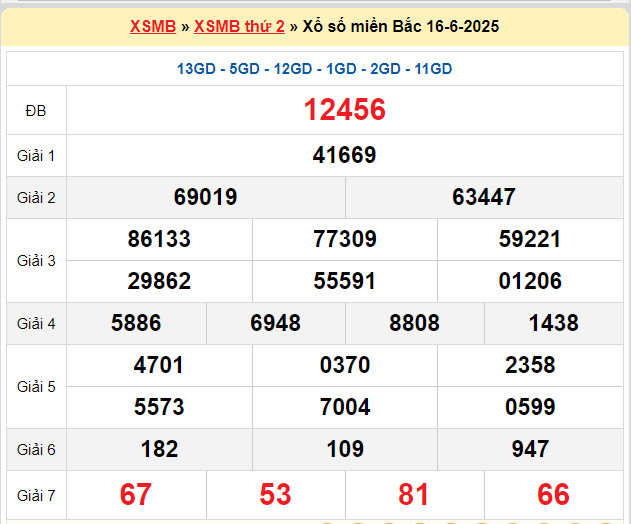Click the 'Giải 3' row label
This screenshot has width=631, height=524.
36,261
